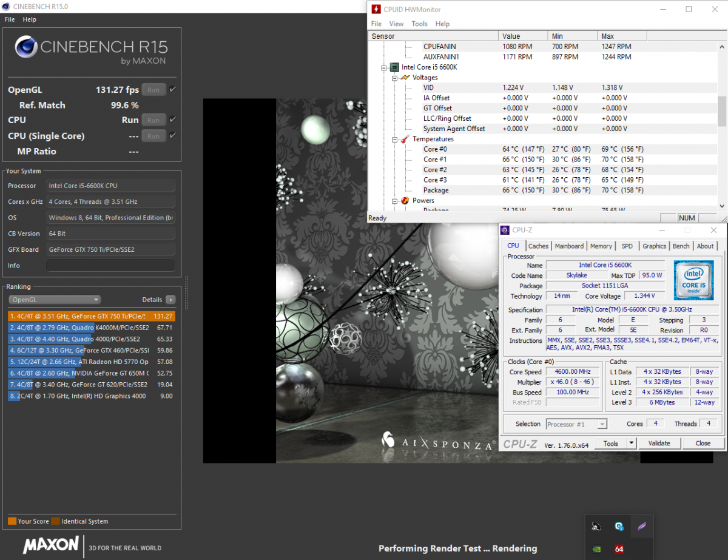Toggle the CPU (Single Core) test checkmark

click(x=173, y=135)
